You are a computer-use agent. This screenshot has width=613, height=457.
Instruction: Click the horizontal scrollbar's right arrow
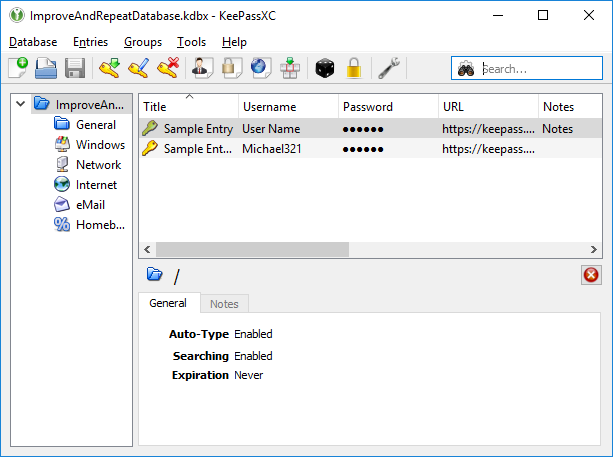click(593, 249)
